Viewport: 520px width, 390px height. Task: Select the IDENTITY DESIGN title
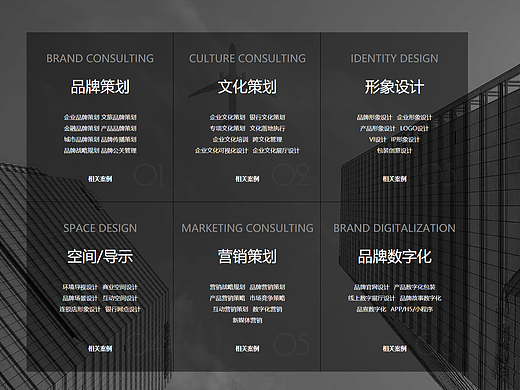[x=394, y=58]
